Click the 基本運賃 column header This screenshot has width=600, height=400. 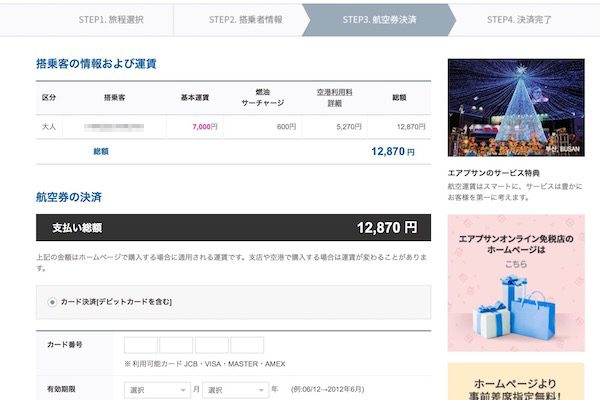[x=195, y=98]
